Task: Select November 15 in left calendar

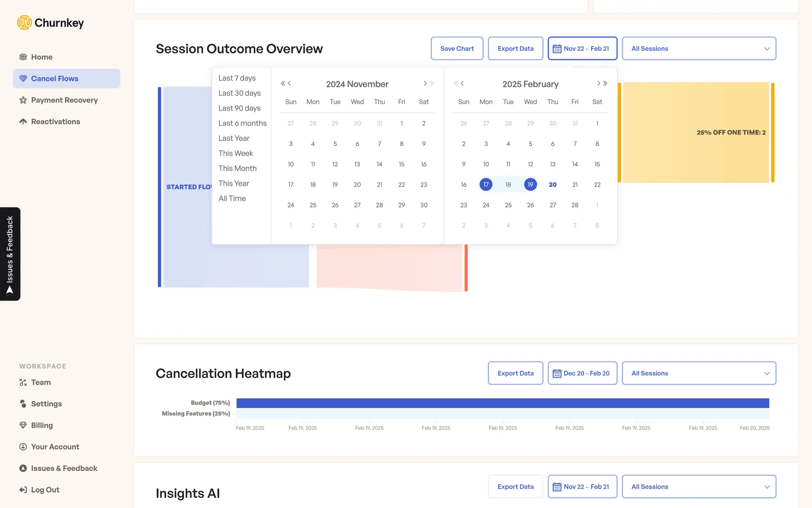Action: tap(401, 164)
